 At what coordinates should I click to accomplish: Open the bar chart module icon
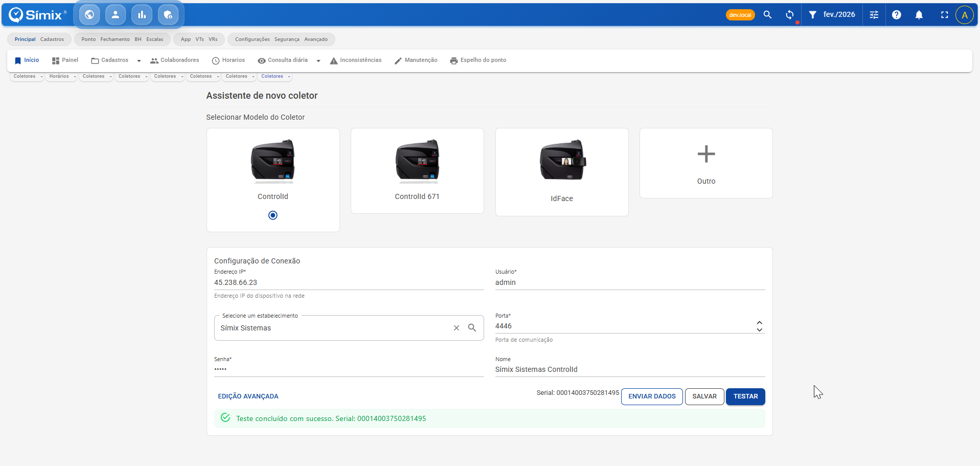[x=142, y=15]
